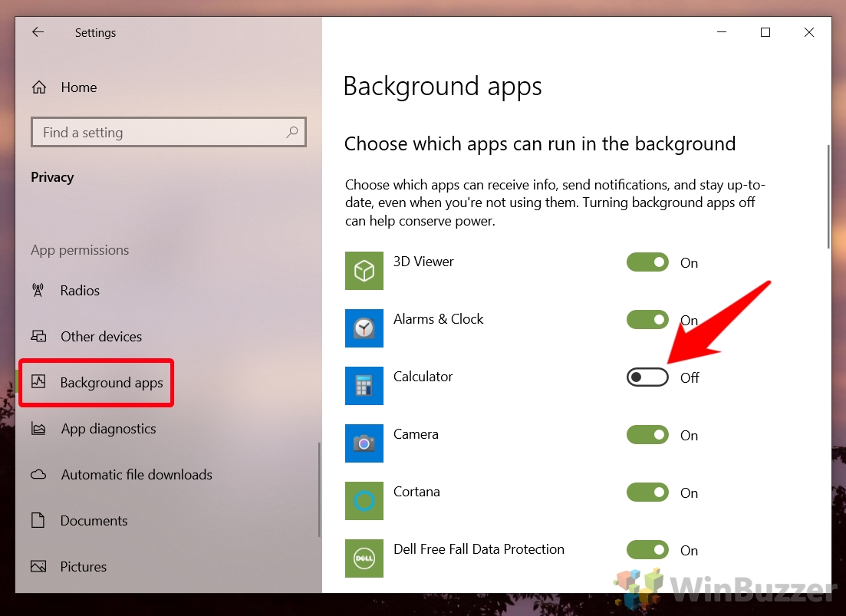Click the sidebar vertical scrollbar
This screenshot has width=846, height=616.
[319, 489]
